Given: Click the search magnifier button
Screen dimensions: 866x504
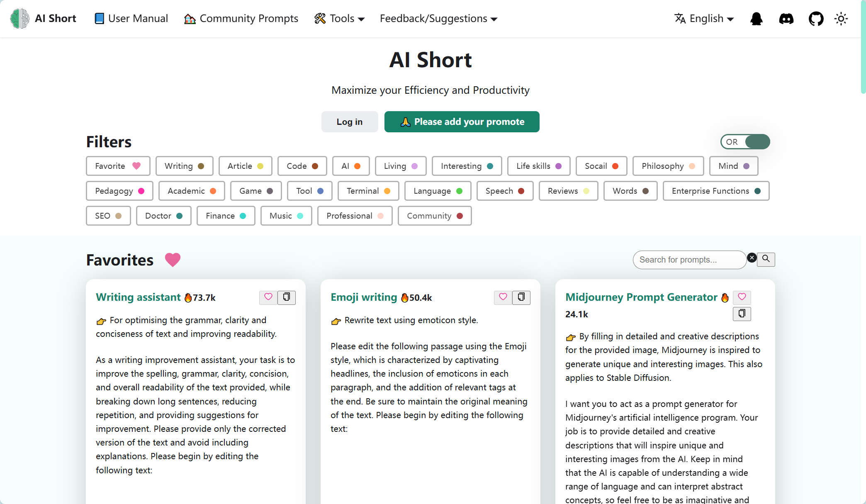Looking at the screenshot, I should (x=766, y=259).
